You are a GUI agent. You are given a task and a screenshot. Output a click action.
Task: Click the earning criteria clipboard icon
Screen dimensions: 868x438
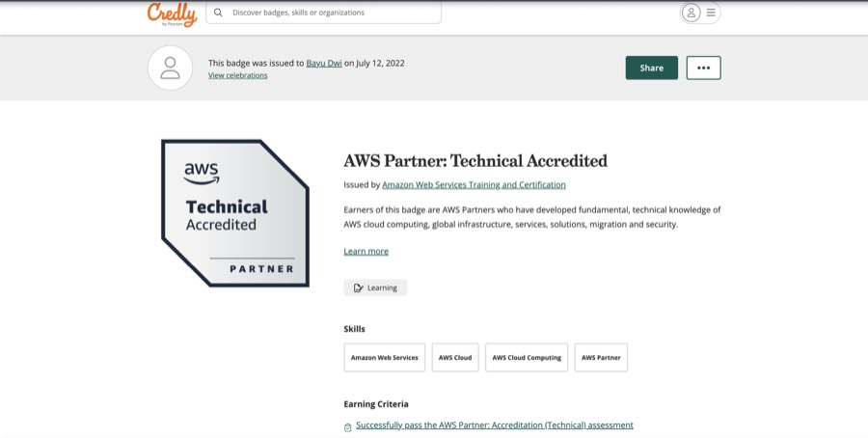(x=347, y=427)
